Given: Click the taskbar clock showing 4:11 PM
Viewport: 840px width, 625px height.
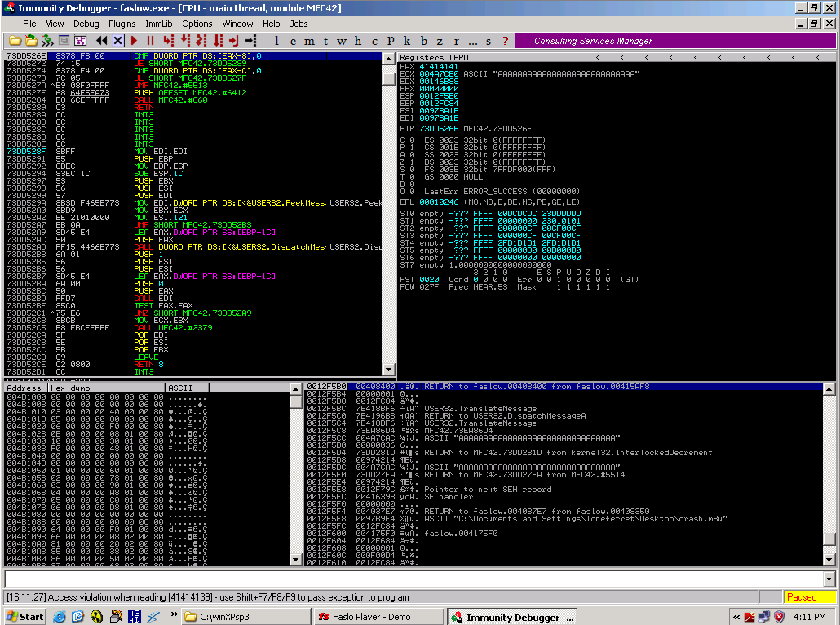Looking at the screenshot, I should click(x=810, y=617).
